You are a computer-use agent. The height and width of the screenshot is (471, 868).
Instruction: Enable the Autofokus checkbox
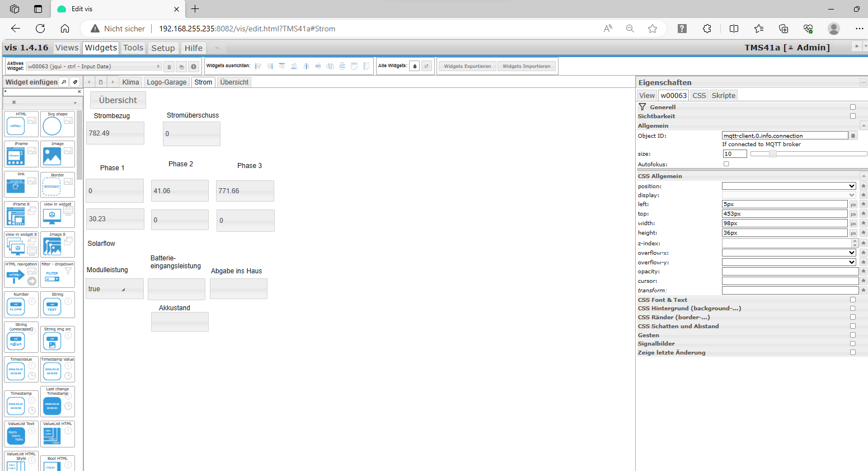[x=726, y=164]
